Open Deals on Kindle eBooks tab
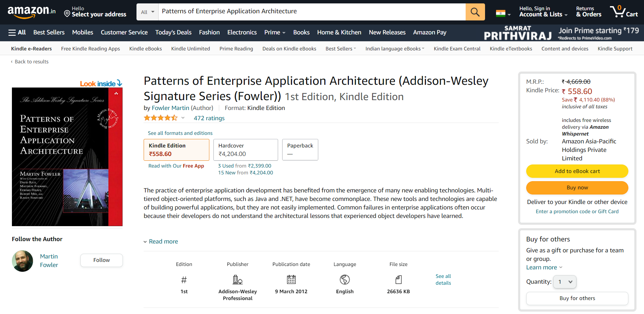Image resolution: width=644 pixels, height=314 pixels. click(x=289, y=49)
